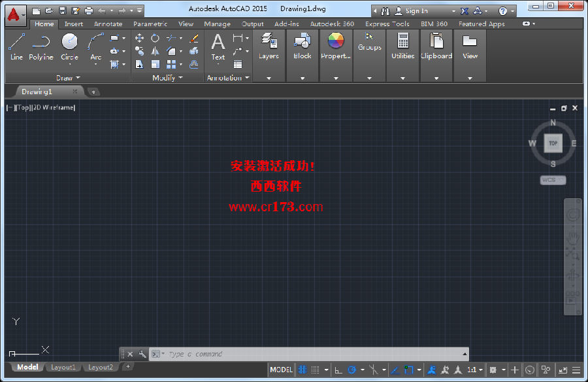This screenshot has height=382, width=588.
Task: Open the Properties color wheel panel
Action: click(336, 55)
